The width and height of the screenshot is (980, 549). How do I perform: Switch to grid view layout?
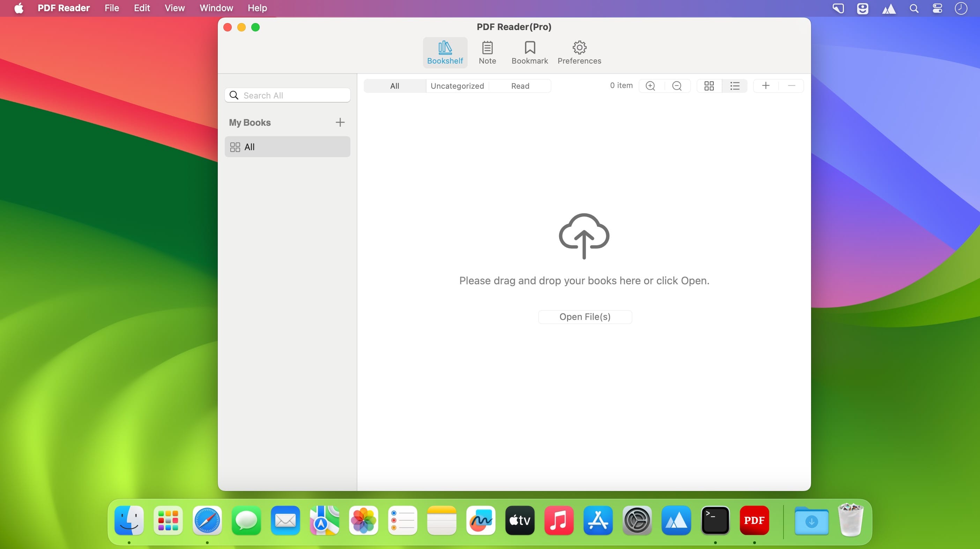[709, 86]
